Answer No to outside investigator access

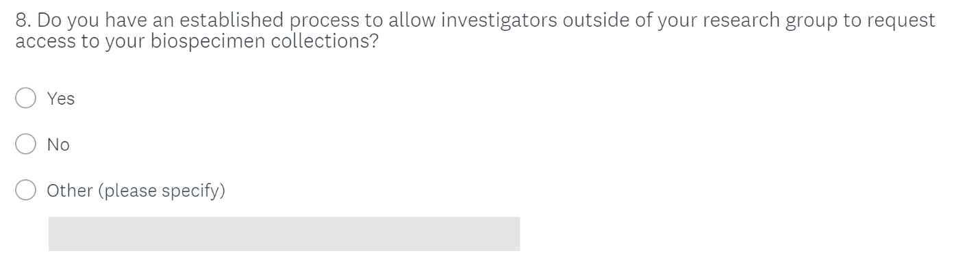25,144
